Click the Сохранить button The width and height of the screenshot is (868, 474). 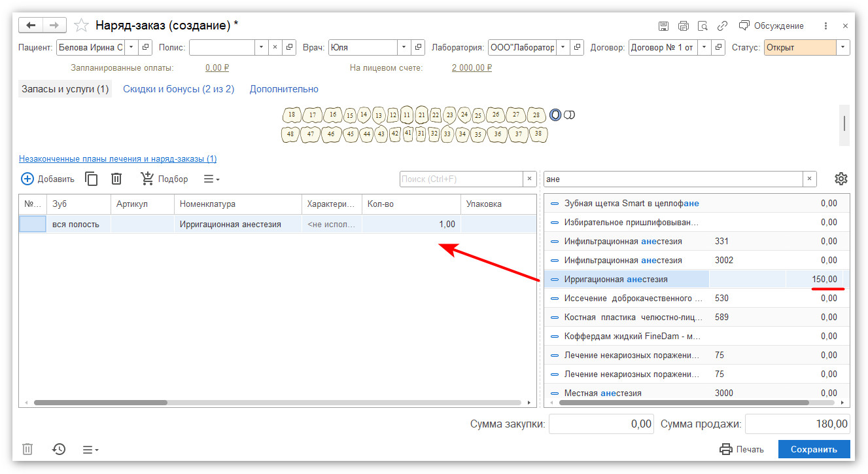pos(814,449)
